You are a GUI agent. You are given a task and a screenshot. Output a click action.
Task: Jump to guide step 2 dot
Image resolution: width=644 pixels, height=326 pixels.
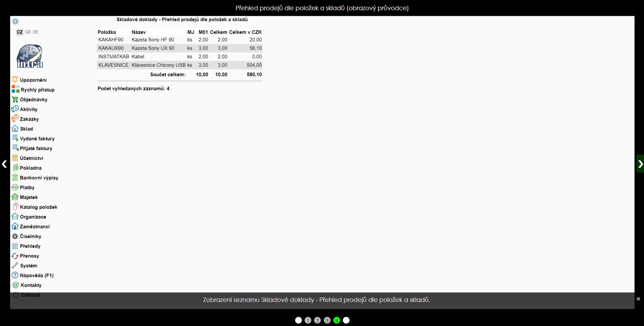[x=317, y=320]
